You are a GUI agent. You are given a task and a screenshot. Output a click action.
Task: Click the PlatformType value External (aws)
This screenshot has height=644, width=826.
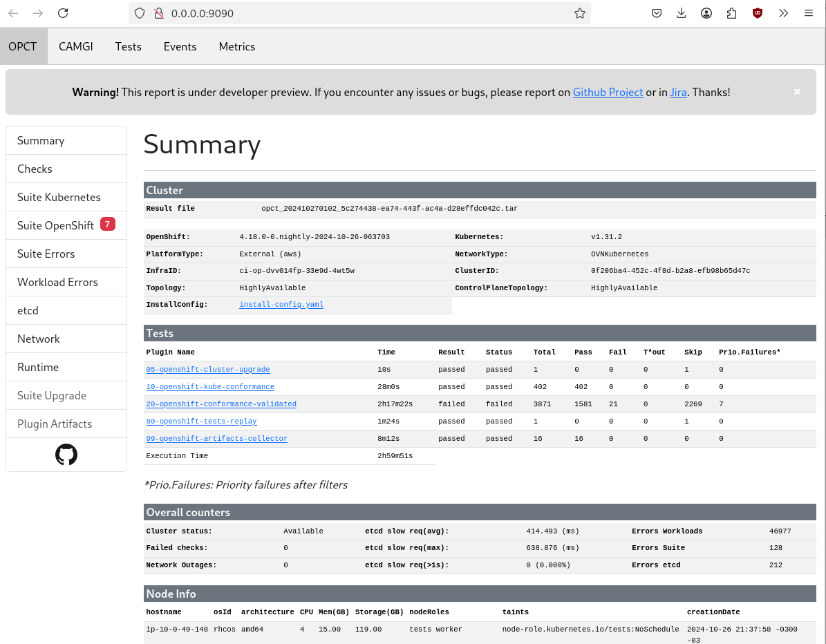click(270, 254)
